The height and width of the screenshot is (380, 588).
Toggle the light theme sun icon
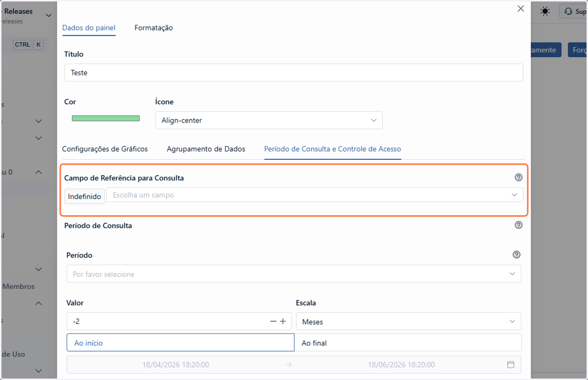click(545, 11)
